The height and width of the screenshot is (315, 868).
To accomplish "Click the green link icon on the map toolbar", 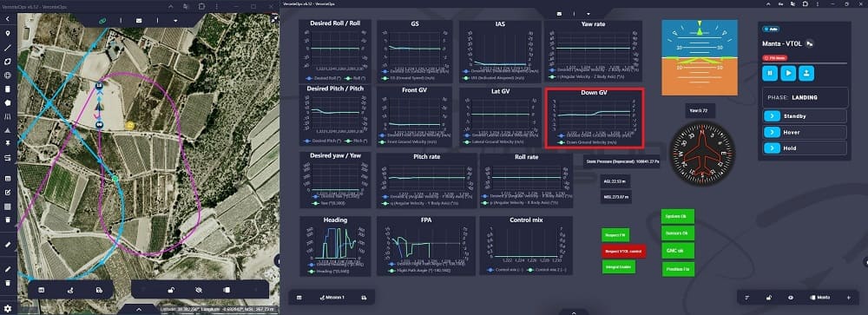I will click(x=102, y=21).
